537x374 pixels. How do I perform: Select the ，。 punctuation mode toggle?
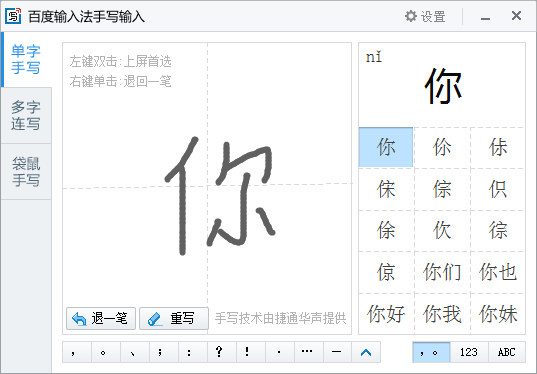tap(431, 352)
